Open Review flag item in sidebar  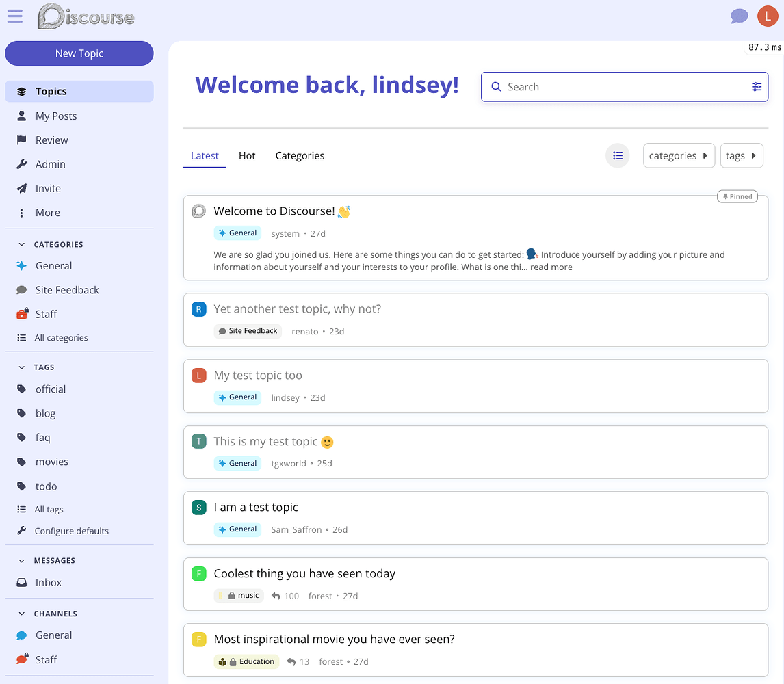pos(51,140)
